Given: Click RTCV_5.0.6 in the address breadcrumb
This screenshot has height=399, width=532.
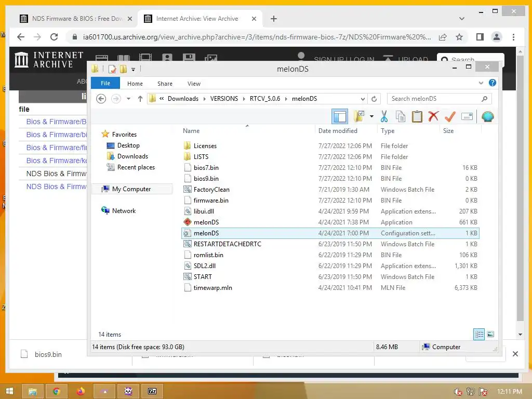Looking at the screenshot, I should point(265,99).
